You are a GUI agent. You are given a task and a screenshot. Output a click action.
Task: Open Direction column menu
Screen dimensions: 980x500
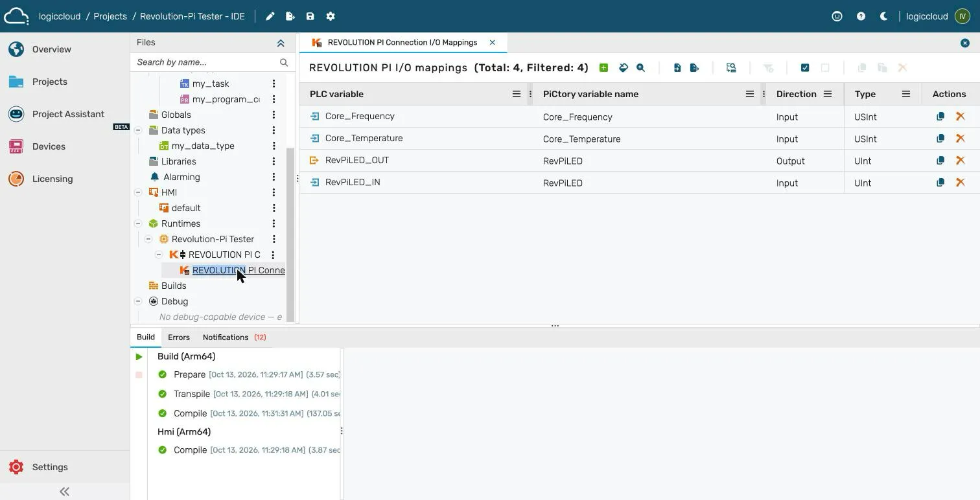828,94
